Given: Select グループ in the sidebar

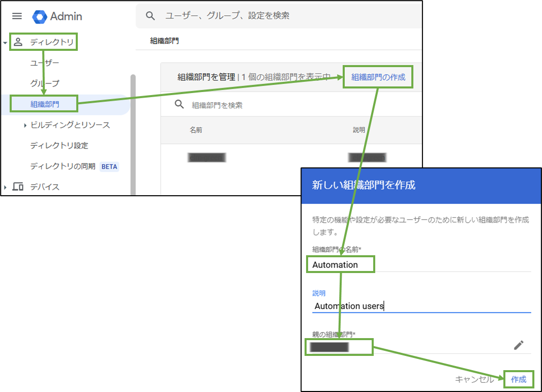Looking at the screenshot, I should (x=45, y=83).
